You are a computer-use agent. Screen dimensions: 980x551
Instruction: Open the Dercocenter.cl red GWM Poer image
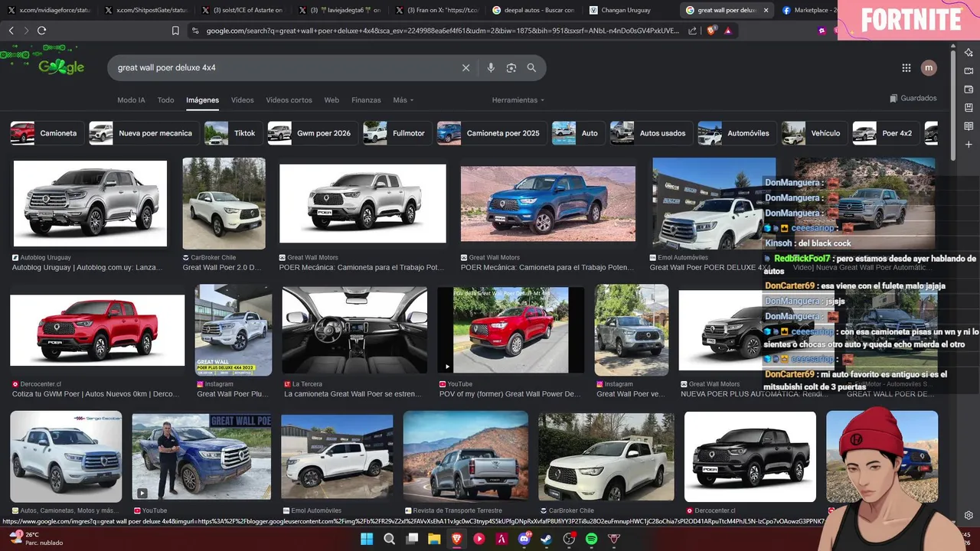click(97, 330)
